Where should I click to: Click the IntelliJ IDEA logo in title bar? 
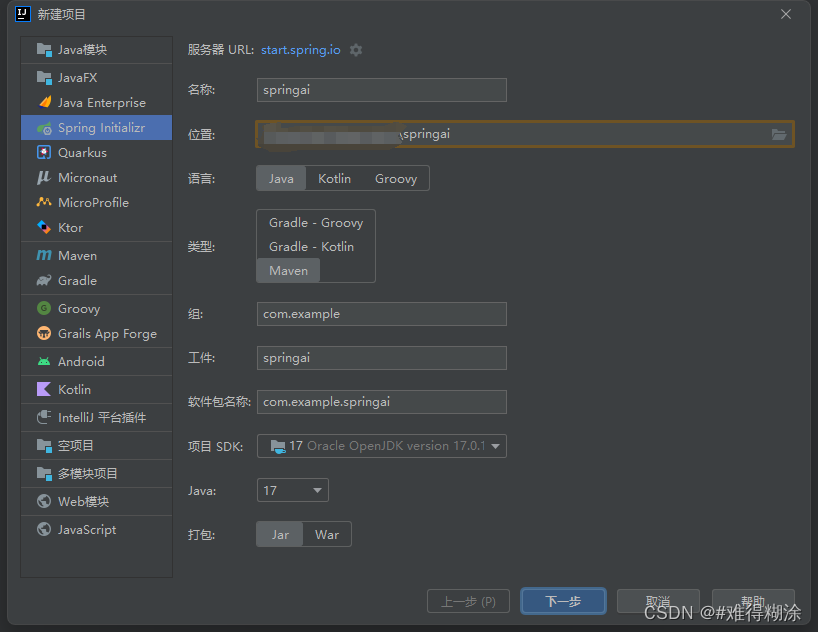(23, 14)
